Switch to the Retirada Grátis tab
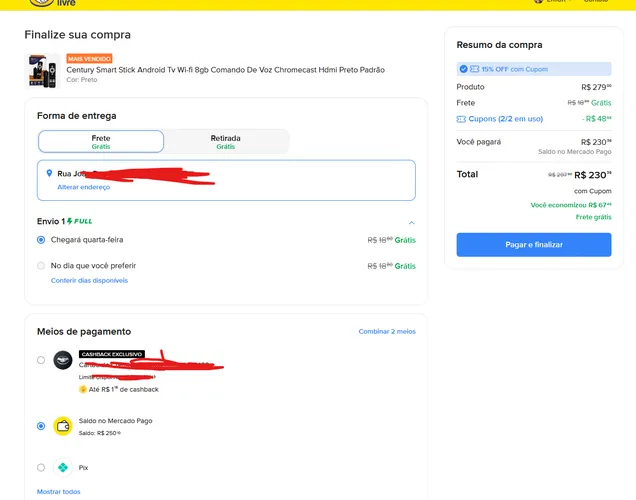 [226, 142]
